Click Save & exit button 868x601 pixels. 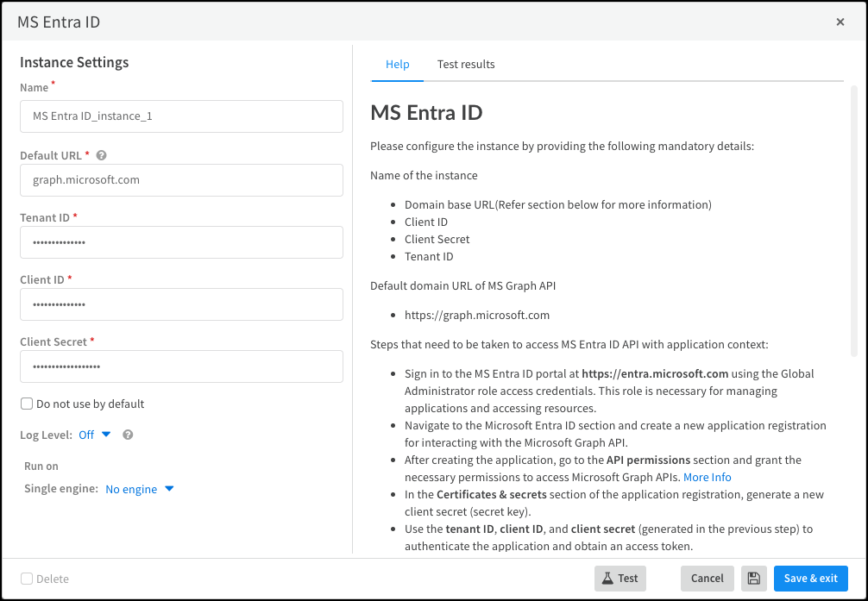(810, 579)
